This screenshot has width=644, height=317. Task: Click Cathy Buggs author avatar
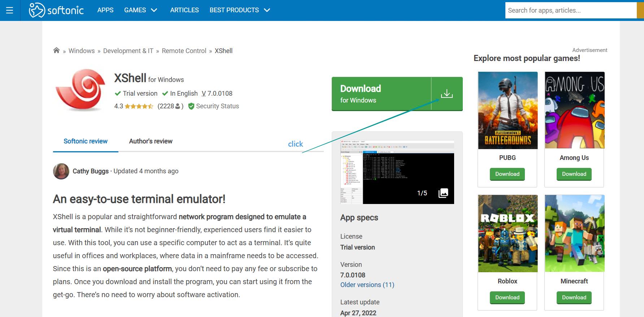click(61, 171)
